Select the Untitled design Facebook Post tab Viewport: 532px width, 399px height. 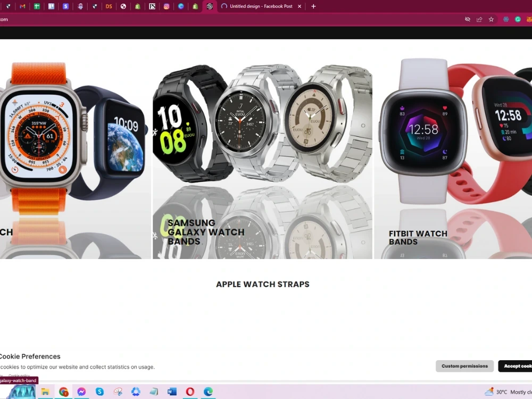pyautogui.click(x=261, y=6)
